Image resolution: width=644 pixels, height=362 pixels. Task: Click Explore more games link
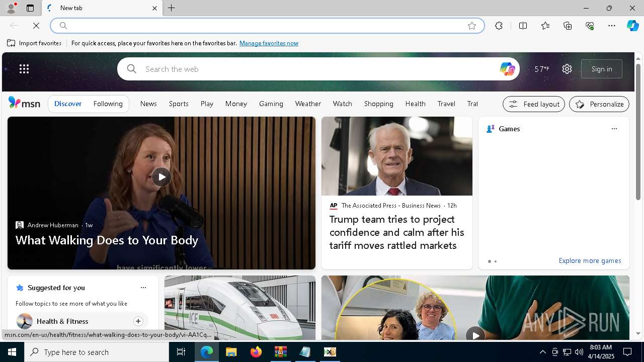[590, 260]
